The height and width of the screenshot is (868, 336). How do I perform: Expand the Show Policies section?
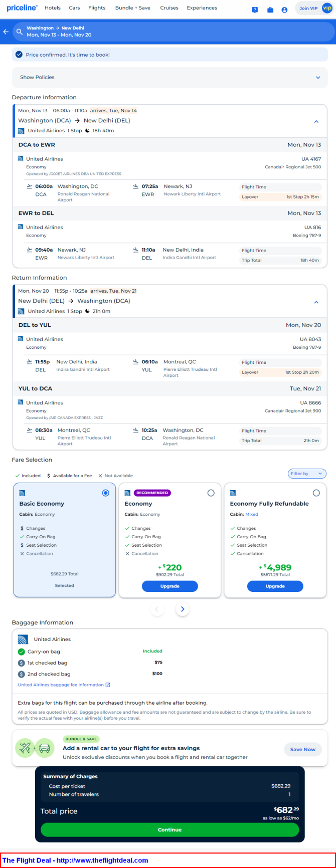[170, 77]
